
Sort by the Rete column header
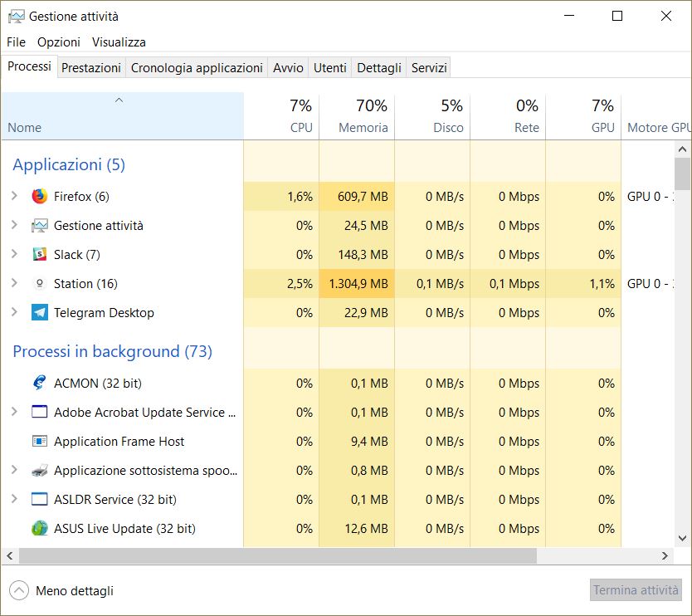pyautogui.click(x=508, y=116)
